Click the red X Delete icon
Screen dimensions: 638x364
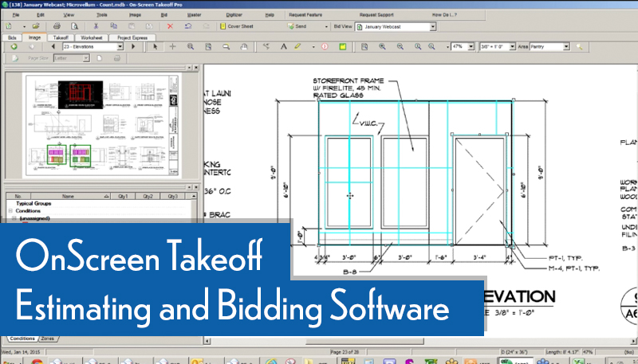(x=170, y=26)
